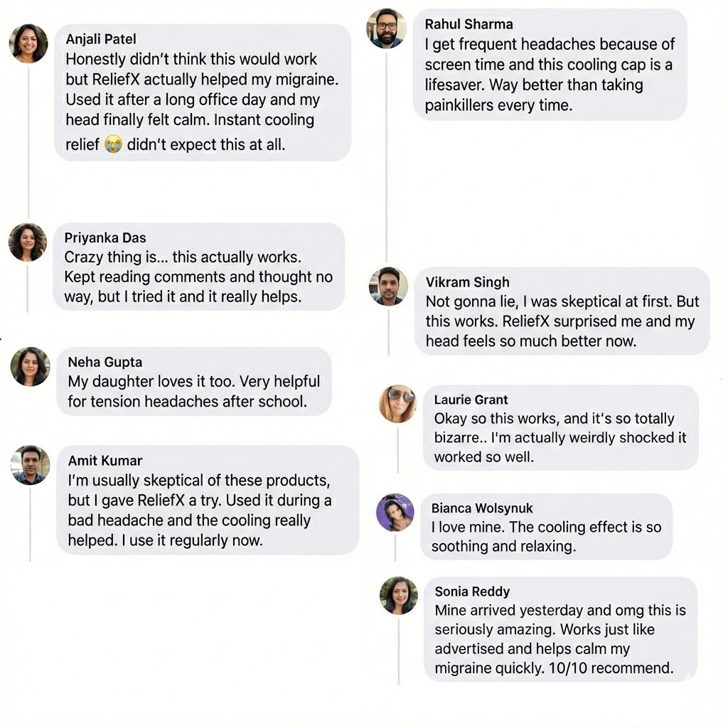728x728 pixels.
Task: Click Anjali Patel's profile picture
Action: click(x=28, y=43)
